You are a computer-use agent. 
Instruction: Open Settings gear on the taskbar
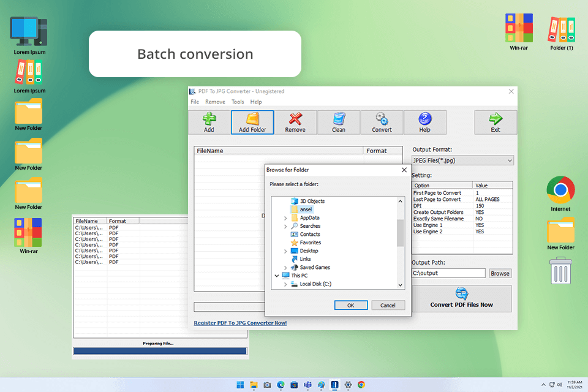(x=348, y=385)
